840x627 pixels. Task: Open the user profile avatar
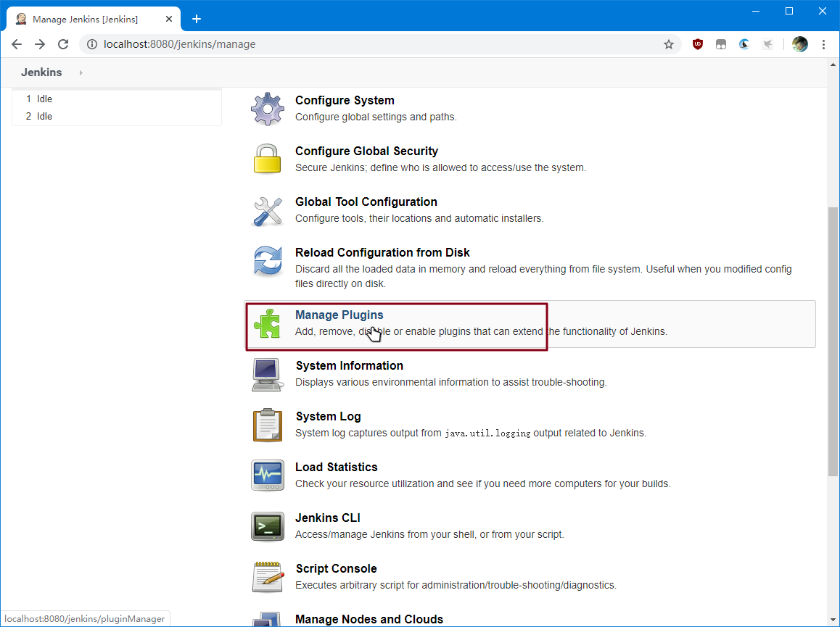[x=800, y=44]
